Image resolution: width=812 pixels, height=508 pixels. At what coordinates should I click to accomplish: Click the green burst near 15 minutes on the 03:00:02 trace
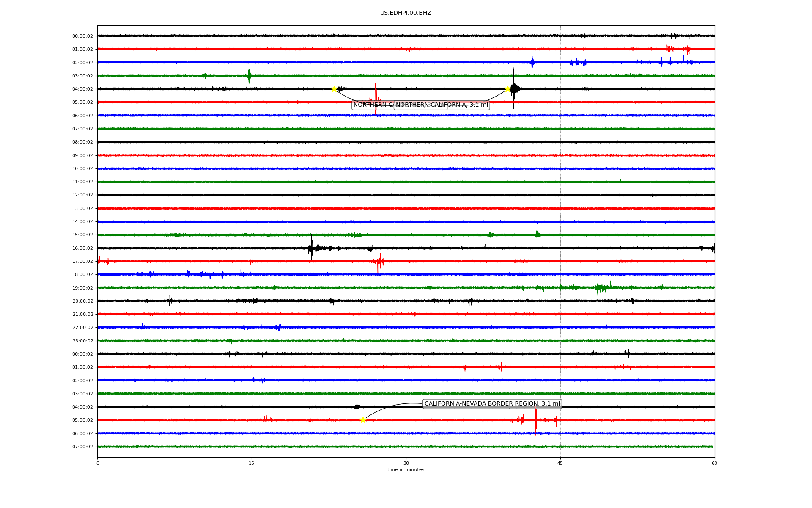249,76
